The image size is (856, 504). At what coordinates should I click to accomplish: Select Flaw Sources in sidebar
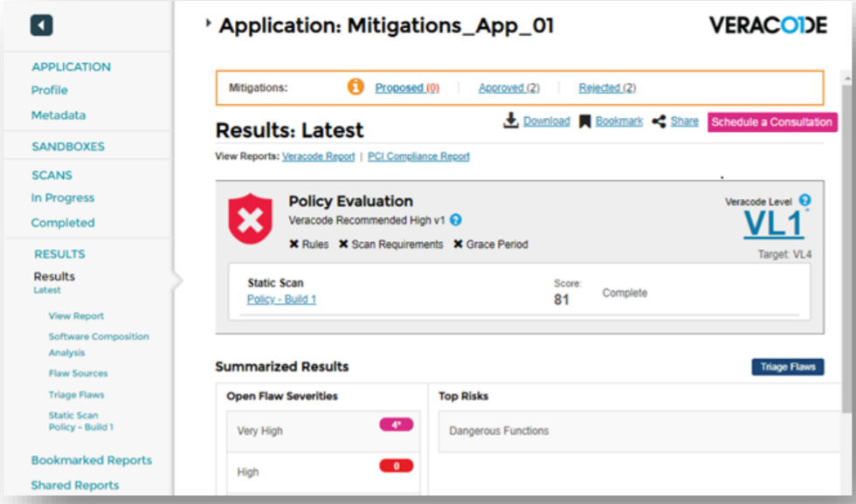78,373
